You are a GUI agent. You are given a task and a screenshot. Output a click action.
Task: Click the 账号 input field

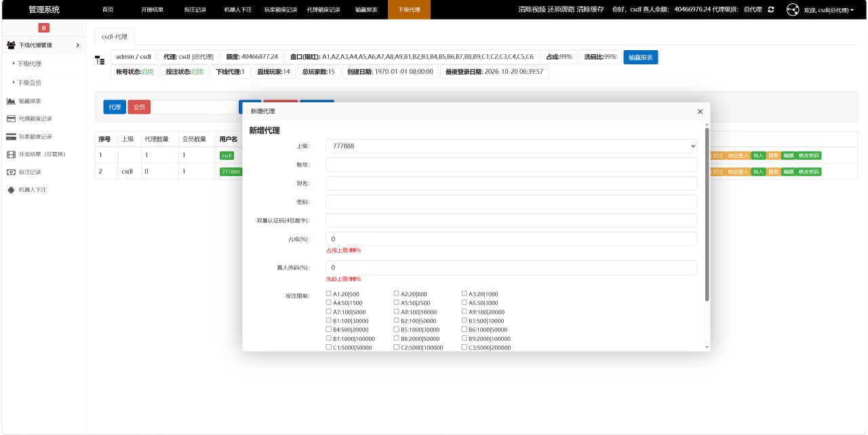(x=511, y=165)
